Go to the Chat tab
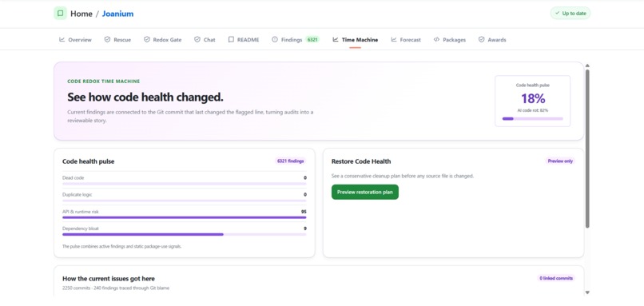644x306 pixels. pyautogui.click(x=205, y=40)
